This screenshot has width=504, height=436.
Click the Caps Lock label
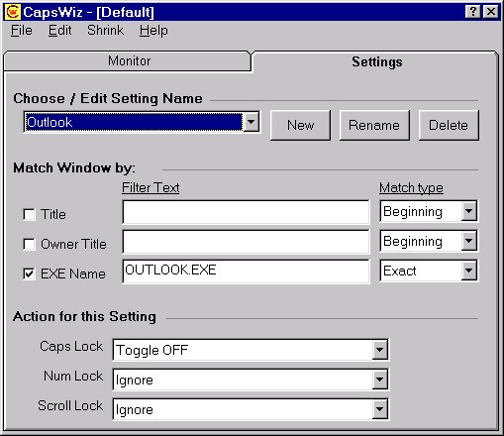click(71, 347)
